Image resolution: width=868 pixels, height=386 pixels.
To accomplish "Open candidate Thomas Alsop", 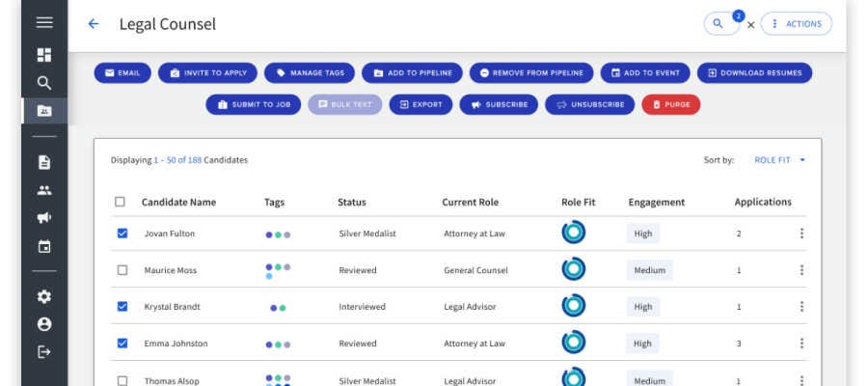I will click(172, 381).
